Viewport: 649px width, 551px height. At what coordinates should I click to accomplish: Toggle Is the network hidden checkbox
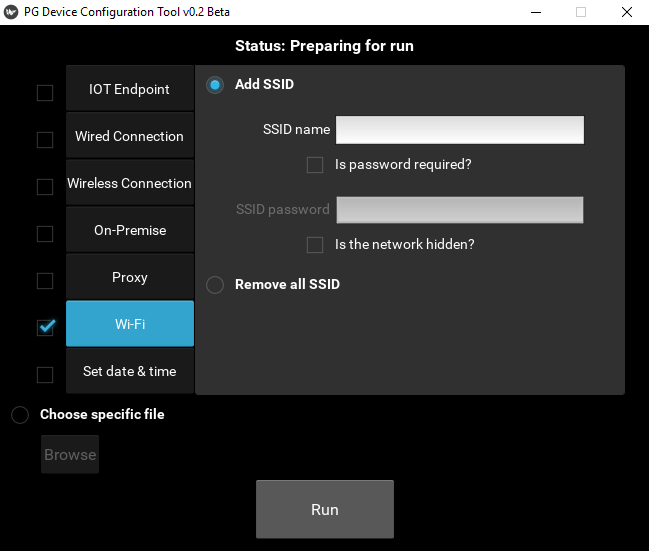tap(315, 245)
